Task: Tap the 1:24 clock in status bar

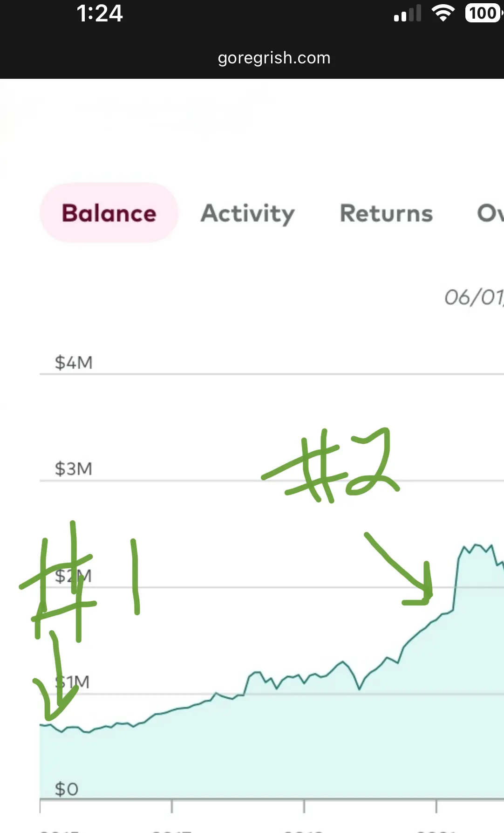Action: click(100, 13)
